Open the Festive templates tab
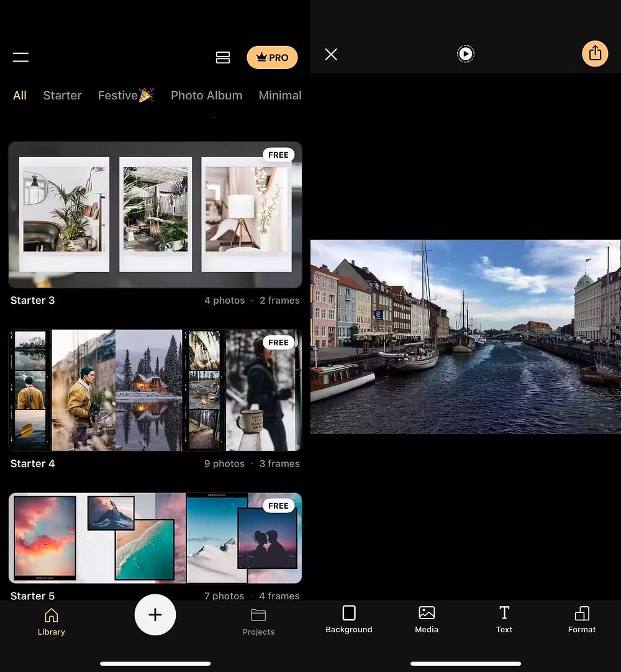621x672 pixels. [125, 95]
